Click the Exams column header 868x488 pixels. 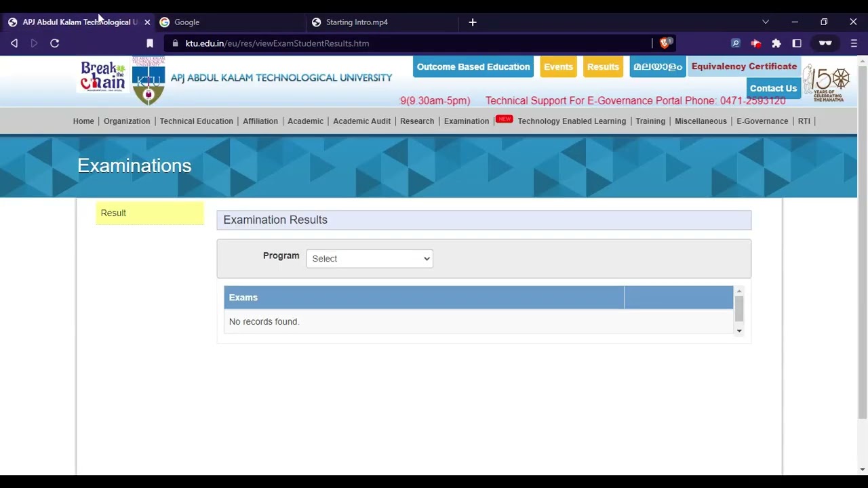(x=424, y=298)
